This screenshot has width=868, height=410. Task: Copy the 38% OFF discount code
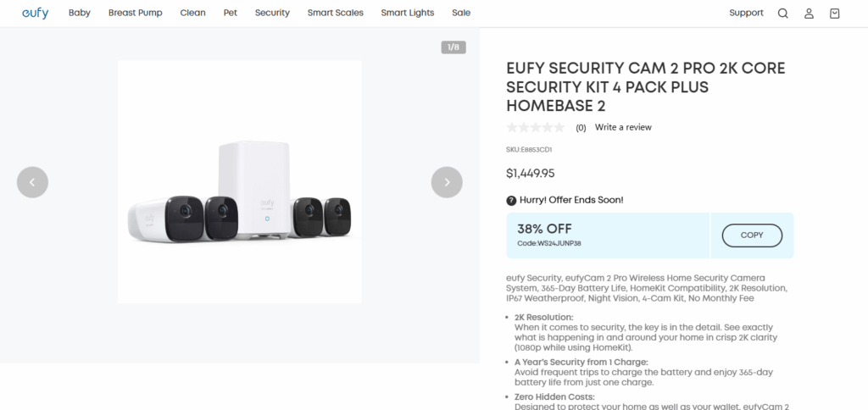(752, 235)
